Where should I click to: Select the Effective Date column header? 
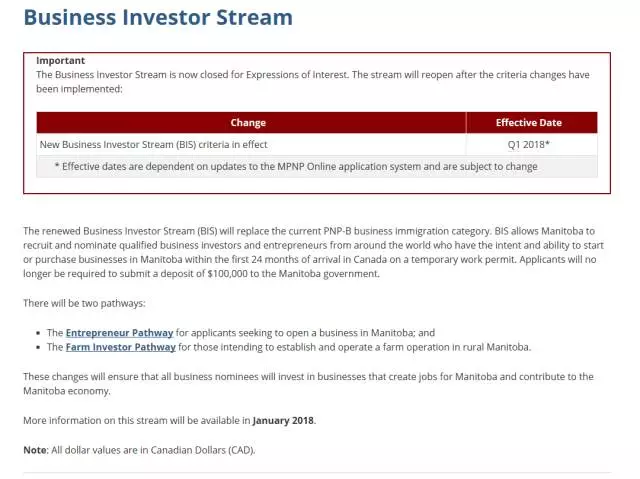529,123
